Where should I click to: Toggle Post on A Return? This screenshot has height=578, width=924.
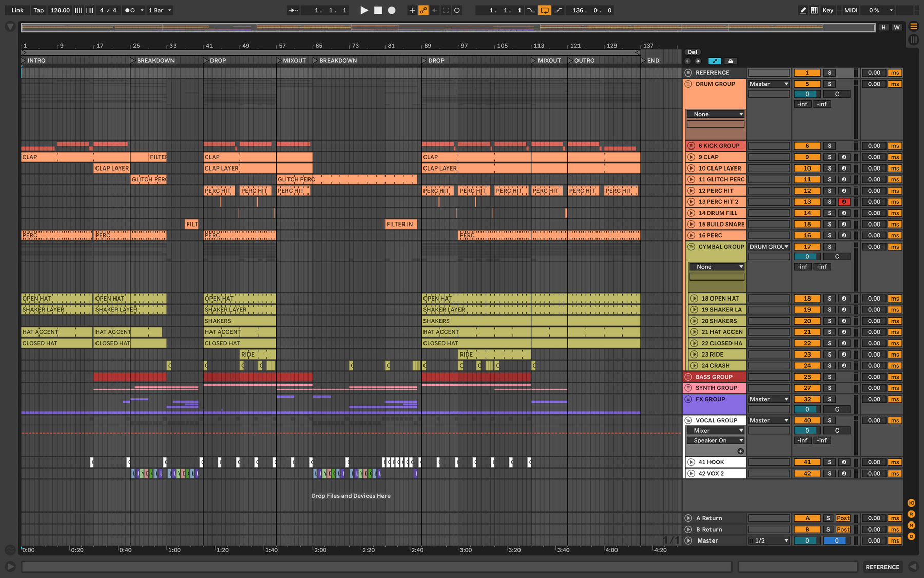pyautogui.click(x=843, y=518)
